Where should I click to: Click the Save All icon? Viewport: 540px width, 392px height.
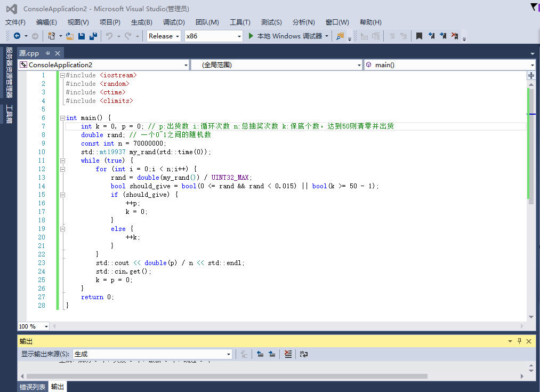(x=93, y=36)
